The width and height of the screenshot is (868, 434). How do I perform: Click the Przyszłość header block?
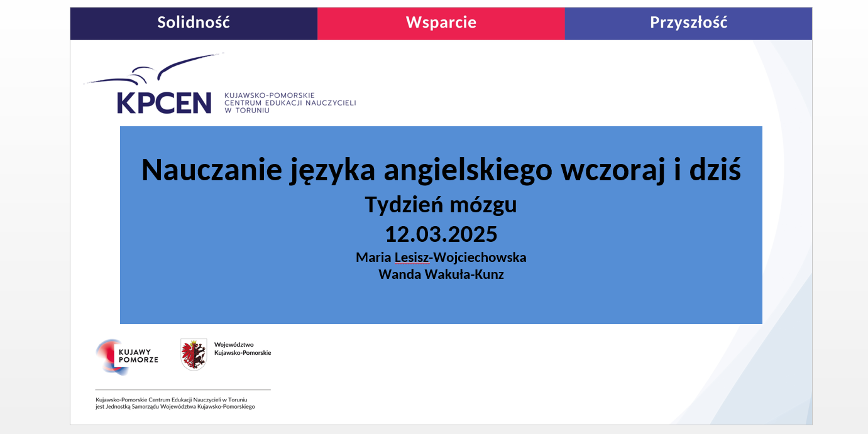(x=688, y=23)
